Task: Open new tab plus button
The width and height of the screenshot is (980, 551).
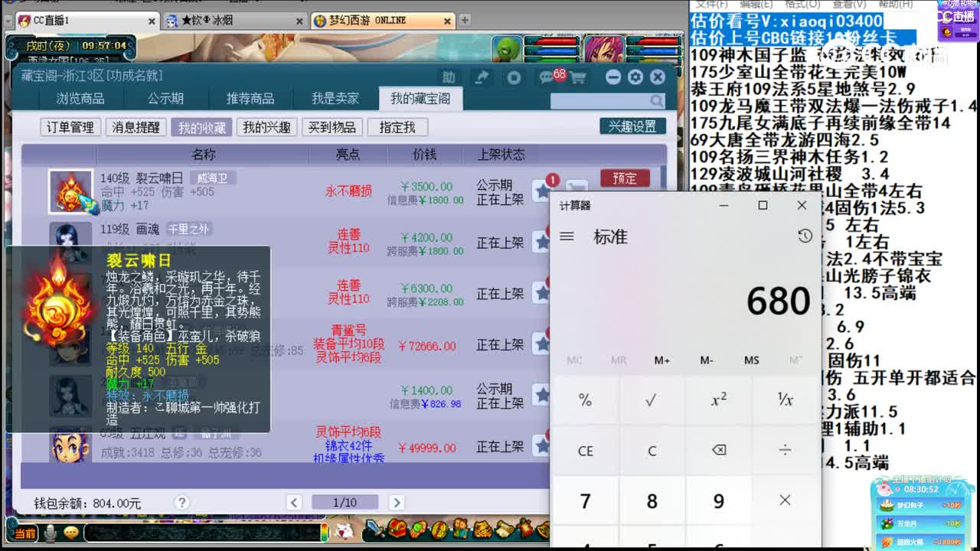Action: (x=465, y=21)
